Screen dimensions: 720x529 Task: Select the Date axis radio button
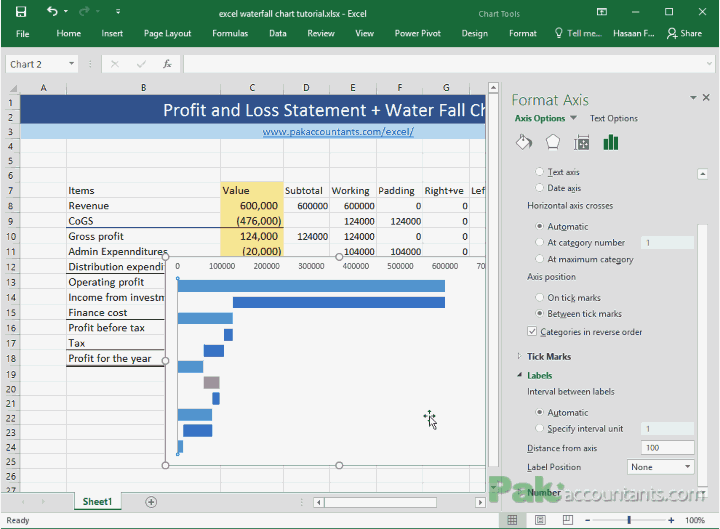click(540, 188)
